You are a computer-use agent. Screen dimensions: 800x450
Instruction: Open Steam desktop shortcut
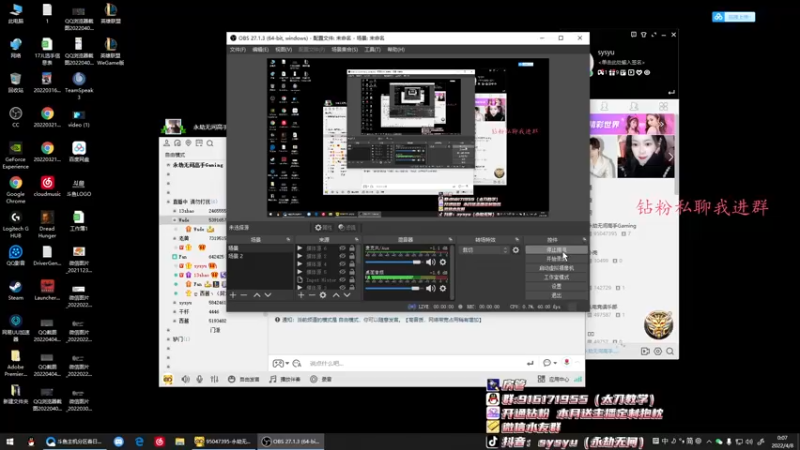(x=15, y=290)
